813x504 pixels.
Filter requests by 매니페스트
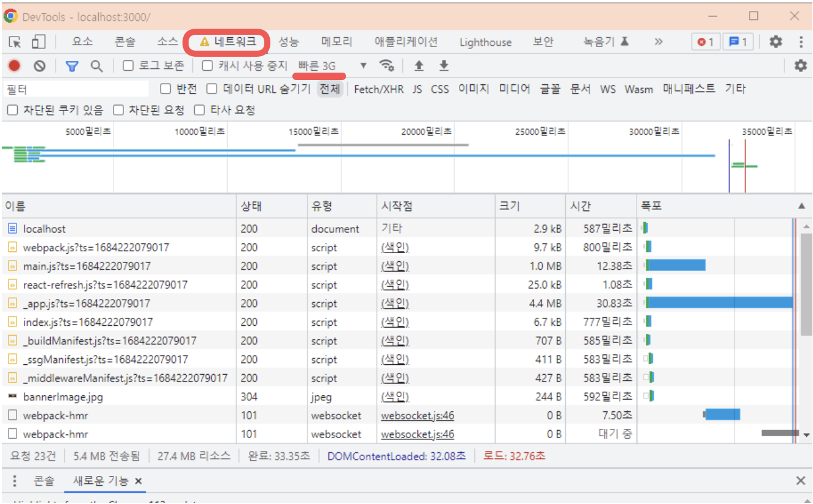point(689,89)
